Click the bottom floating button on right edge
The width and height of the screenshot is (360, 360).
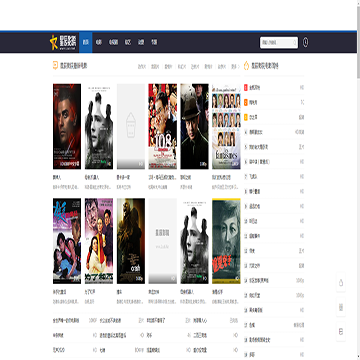(341, 332)
